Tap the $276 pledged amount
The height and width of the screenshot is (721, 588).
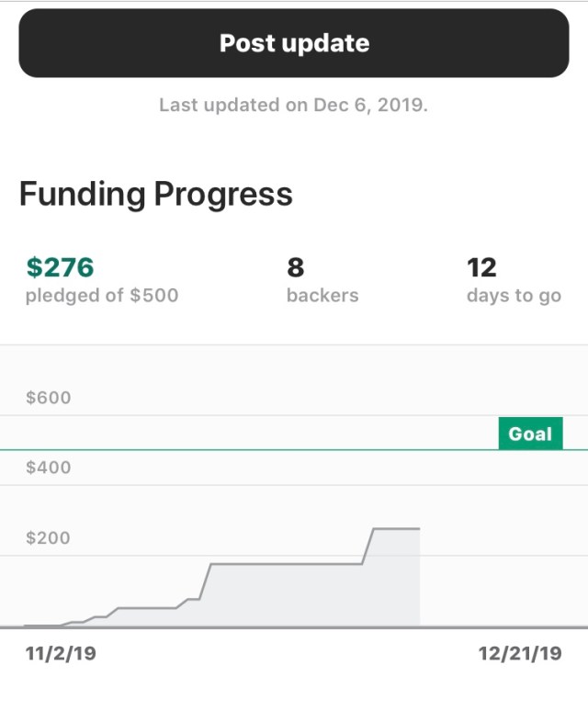click(x=60, y=267)
